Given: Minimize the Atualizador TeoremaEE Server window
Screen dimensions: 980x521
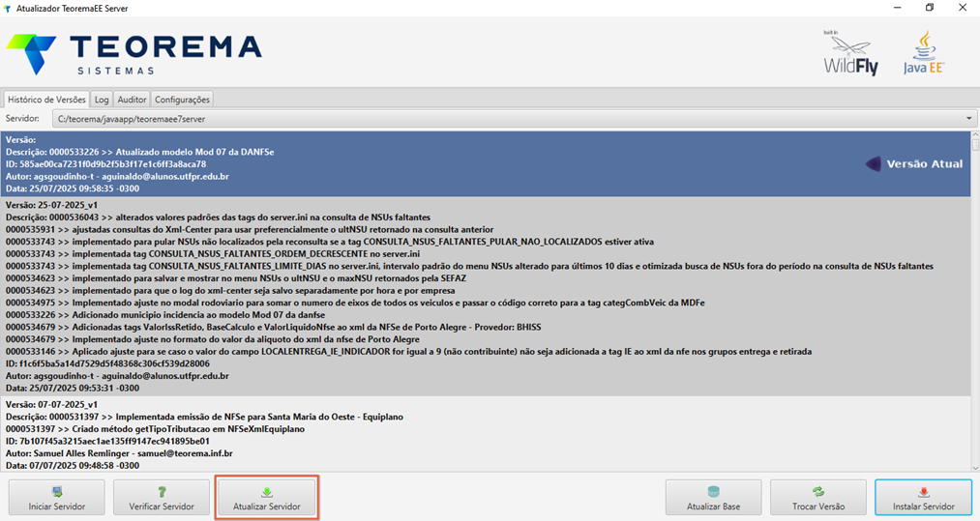Looking at the screenshot, I should click(897, 8).
